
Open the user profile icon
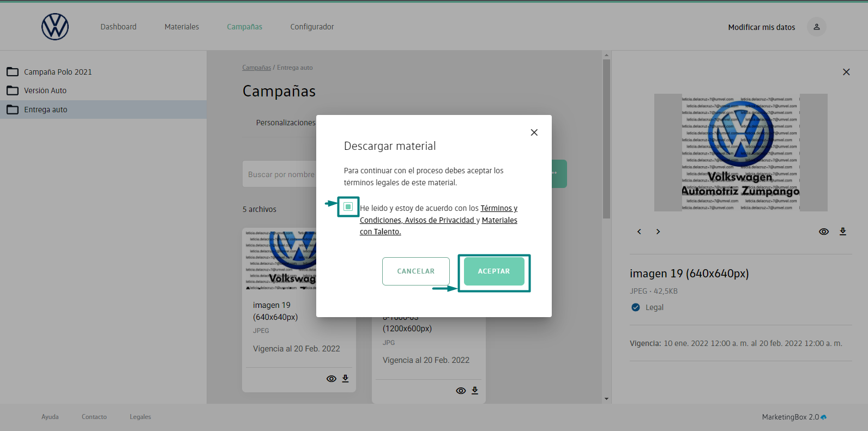click(816, 27)
